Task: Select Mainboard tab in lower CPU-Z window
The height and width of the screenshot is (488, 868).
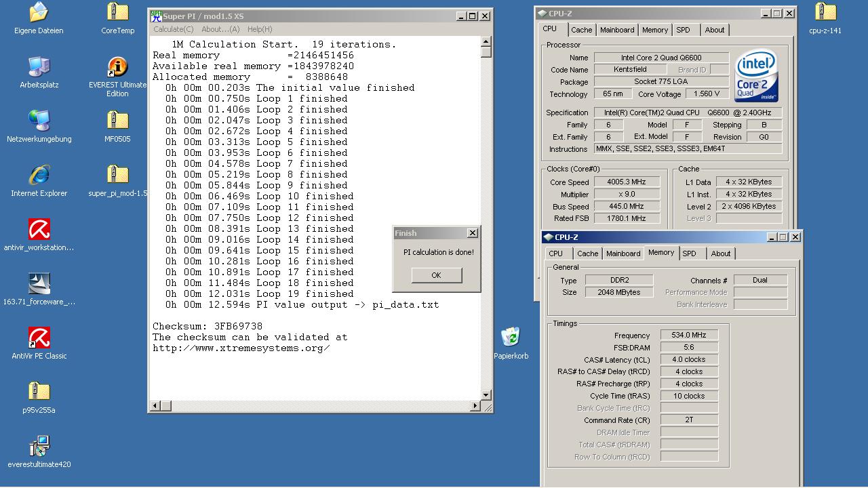Action: [x=623, y=253]
